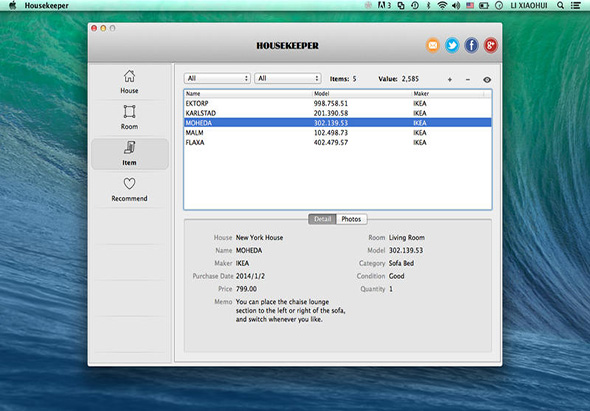Click the Living Room value
This screenshot has width=590, height=411.
click(x=407, y=237)
